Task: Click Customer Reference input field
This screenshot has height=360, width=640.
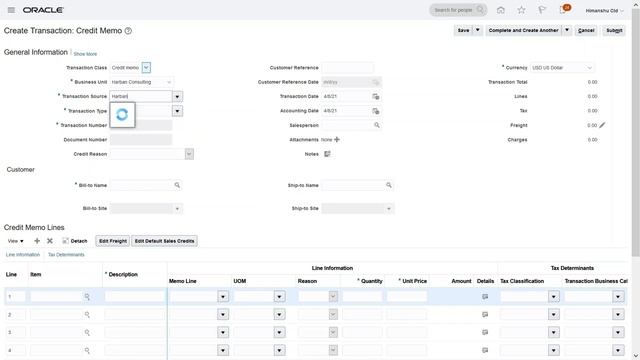Action: pos(347,68)
